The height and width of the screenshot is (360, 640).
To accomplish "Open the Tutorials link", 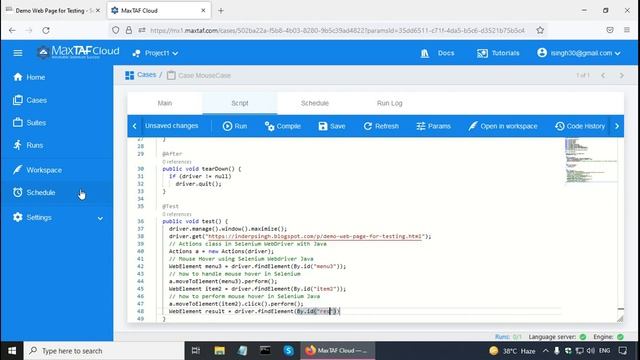I will tap(498, 53).
